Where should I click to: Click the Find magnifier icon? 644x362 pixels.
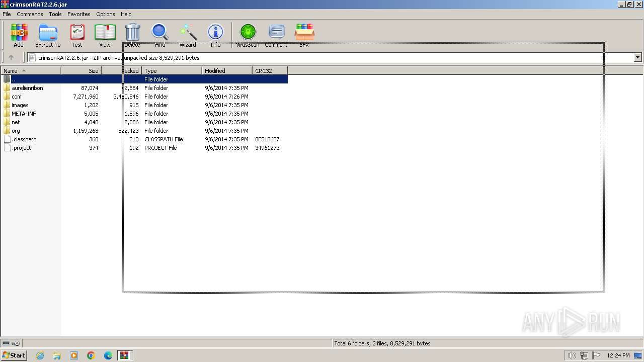point(160,35)
